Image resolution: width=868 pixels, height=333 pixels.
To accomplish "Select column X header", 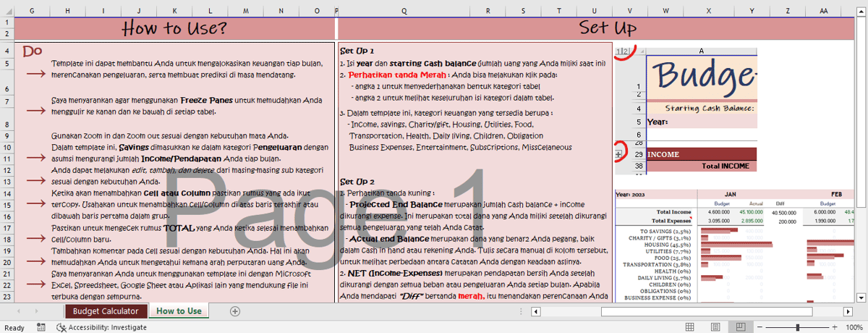I will pyautogui.click(x=708, y=11).
